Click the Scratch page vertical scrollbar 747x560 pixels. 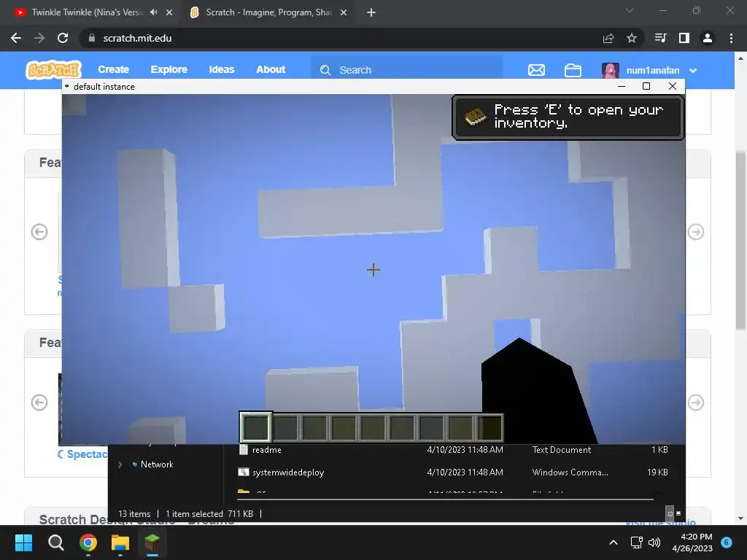[740, 241]
